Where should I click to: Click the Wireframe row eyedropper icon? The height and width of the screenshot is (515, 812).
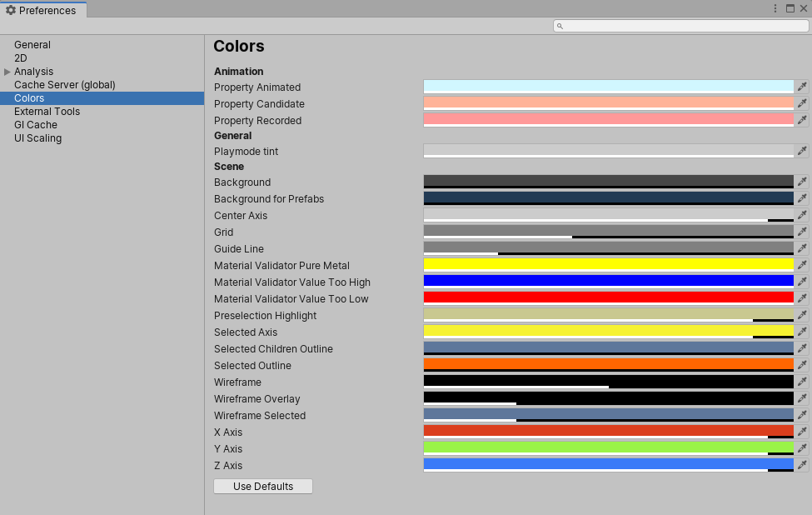802,382
